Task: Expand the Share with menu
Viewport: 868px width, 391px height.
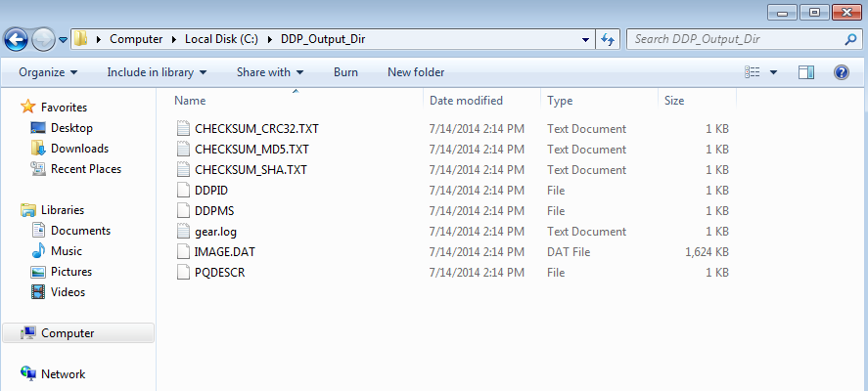Action: [269, 72]
